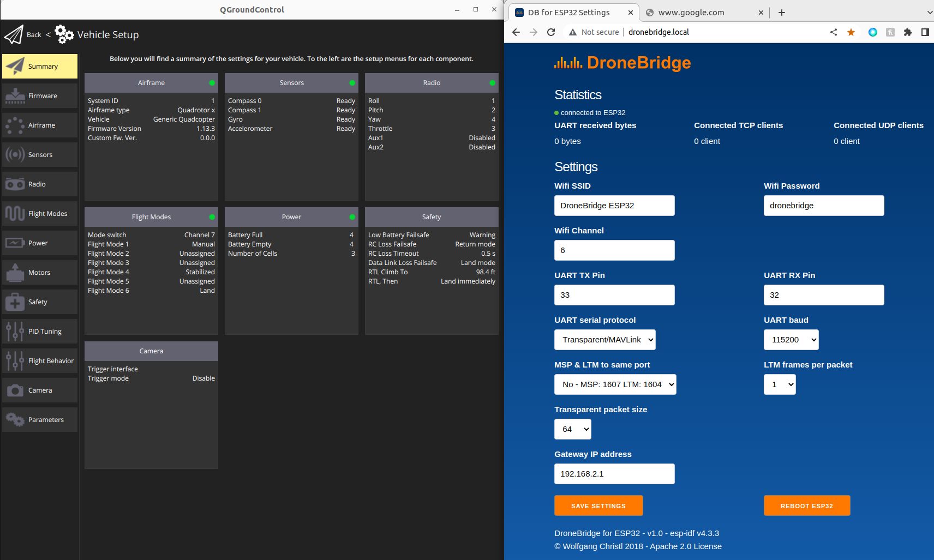
Task: Click the teal circular extension icon
Action: pyautogui.click(x=873, y=32)
